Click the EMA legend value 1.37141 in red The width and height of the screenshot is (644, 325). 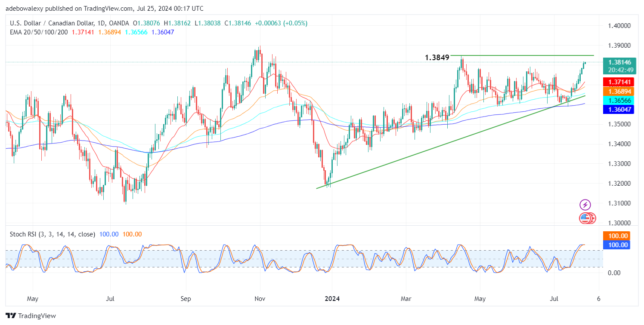pos(84,32)
